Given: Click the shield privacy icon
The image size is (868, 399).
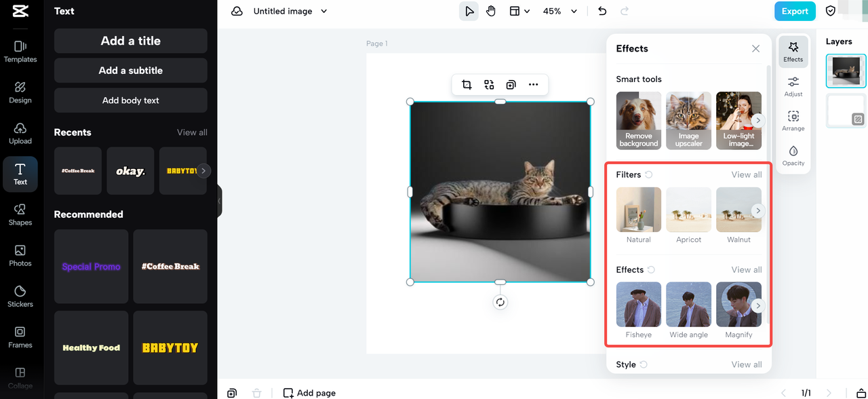Looking at the screenshot, I should tap(830, 12).
